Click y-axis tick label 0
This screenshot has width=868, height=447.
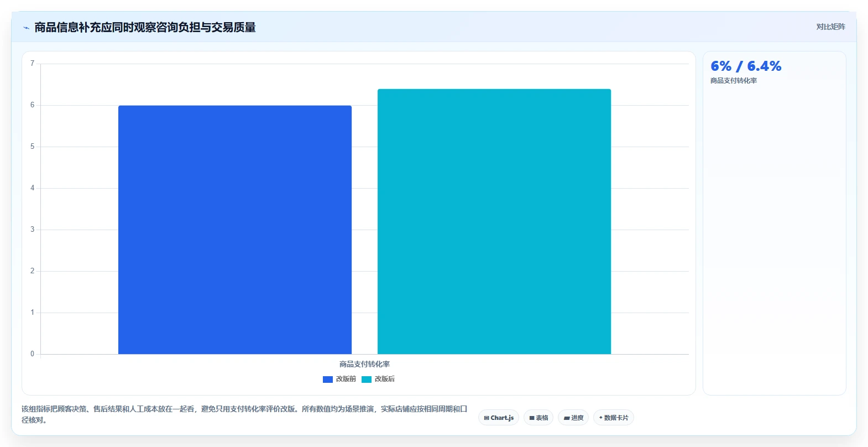point(32,354)
